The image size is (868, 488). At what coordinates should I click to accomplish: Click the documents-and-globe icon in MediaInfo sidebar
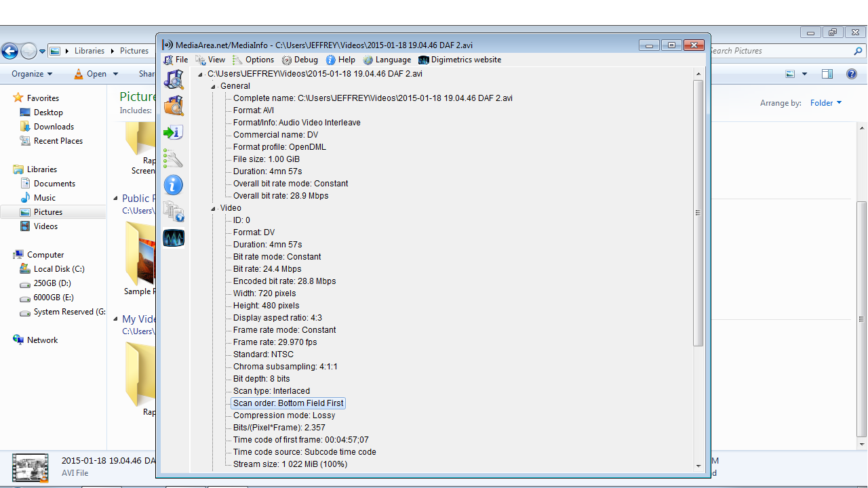coord(174,211)
